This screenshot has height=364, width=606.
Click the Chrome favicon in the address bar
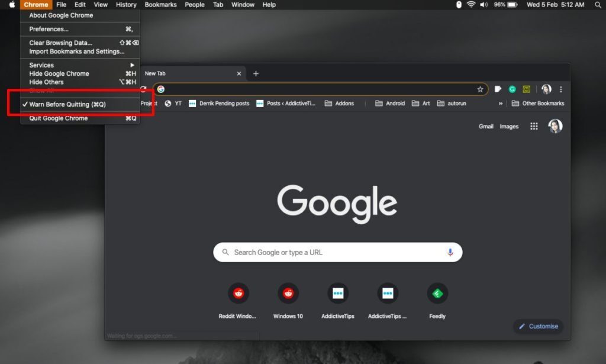click(x=160, y=89)
